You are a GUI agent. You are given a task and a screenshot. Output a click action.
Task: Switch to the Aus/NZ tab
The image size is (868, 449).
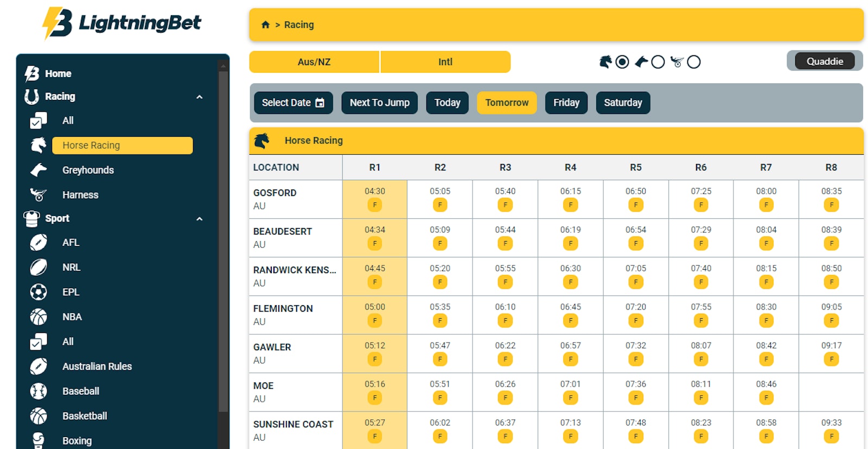pos(314,62)
